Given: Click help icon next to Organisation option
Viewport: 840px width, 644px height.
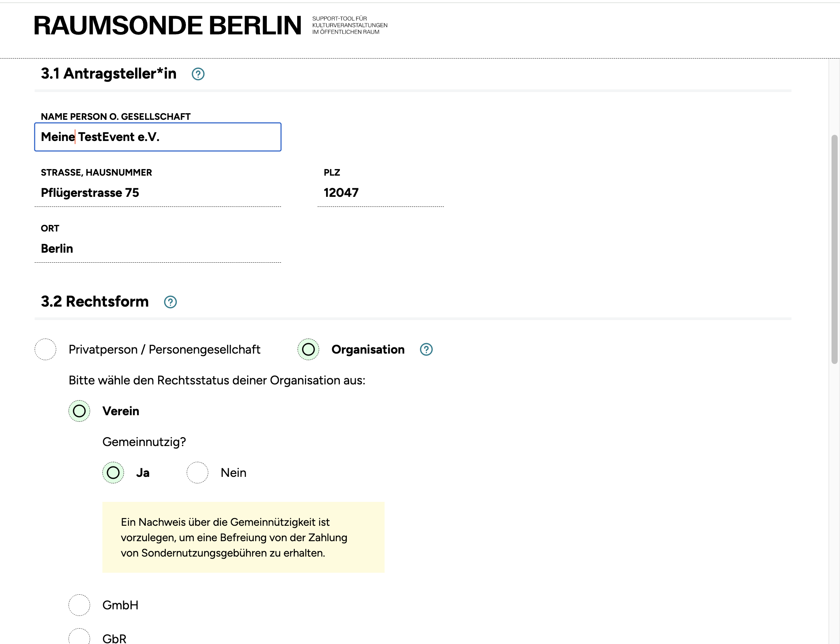Looking at the screenshot, I should 426,349.
